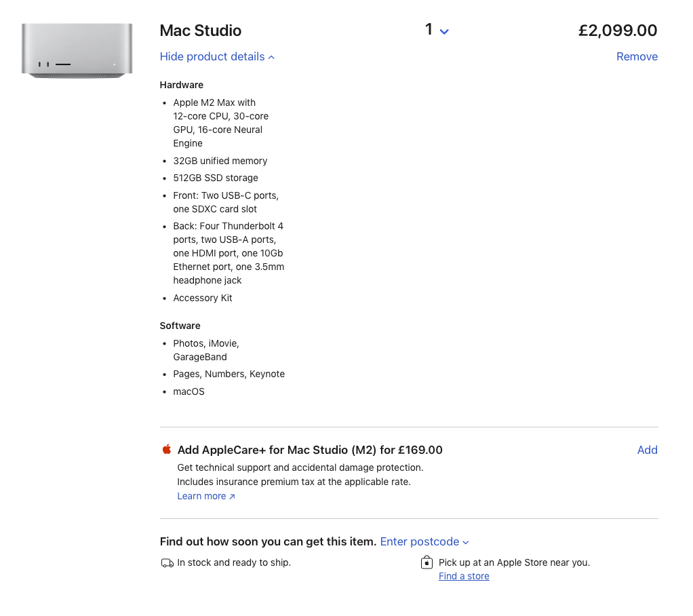Click the £2,099.00 price
Viewport: 693px width, 616px height.
tap(617, 31)
